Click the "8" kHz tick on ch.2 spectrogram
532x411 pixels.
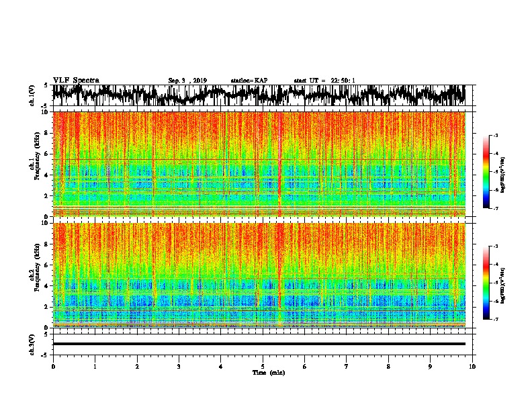46,244
